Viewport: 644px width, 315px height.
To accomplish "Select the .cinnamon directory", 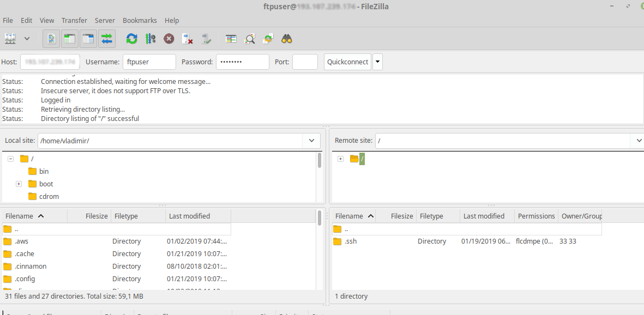I will [x=117, y=266].
